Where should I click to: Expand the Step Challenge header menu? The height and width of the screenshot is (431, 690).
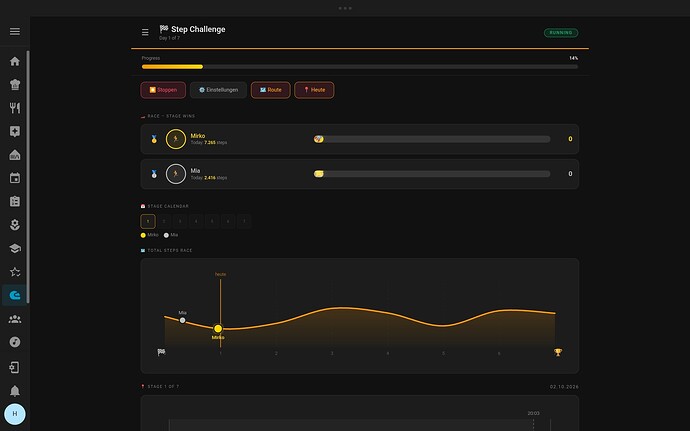coord(145,32)
